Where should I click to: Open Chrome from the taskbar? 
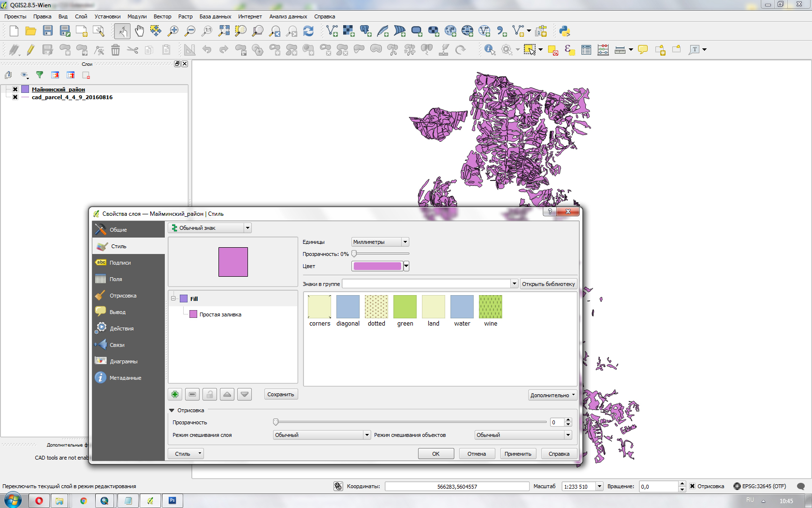tap(83, 501)
